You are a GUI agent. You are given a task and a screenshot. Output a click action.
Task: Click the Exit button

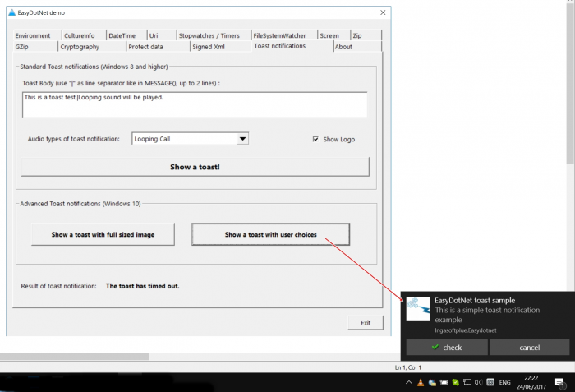[x=366, y=323]
